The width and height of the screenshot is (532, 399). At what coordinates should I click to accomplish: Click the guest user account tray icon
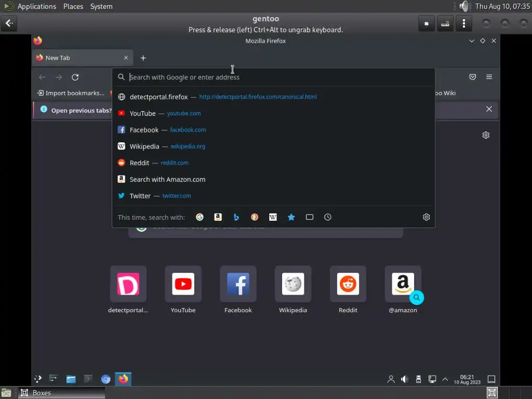click(391, 379)
